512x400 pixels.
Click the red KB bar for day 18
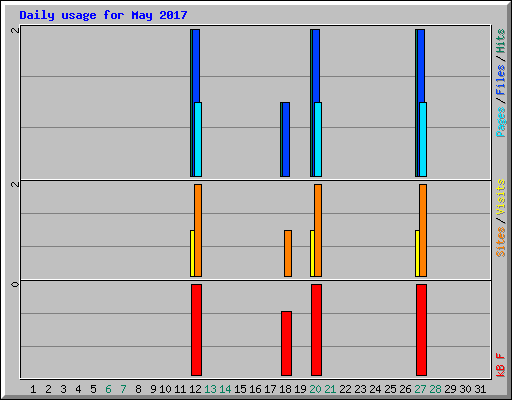coord(287,343)
